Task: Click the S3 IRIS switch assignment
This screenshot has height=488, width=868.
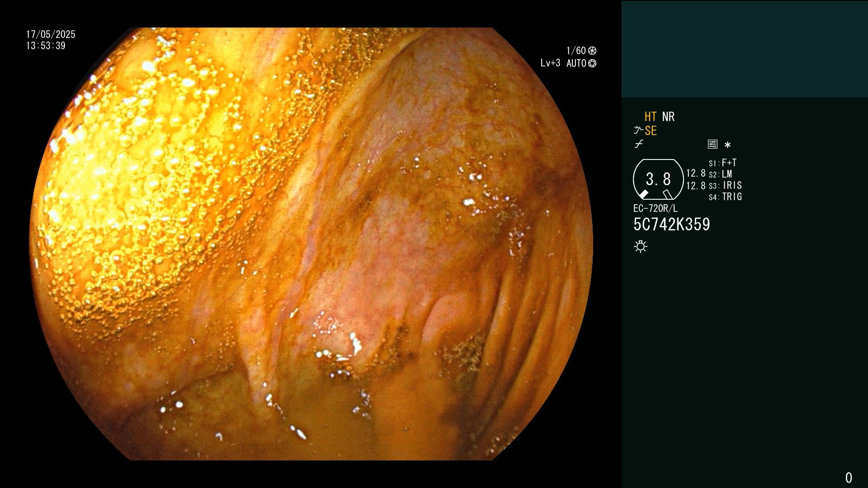Action: (x=725, y=185)
